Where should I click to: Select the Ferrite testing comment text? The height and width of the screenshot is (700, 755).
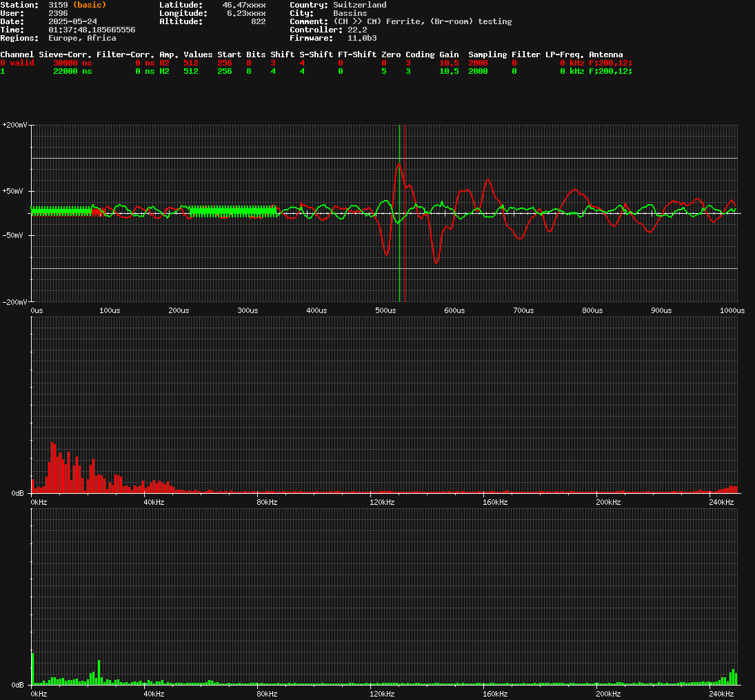[x=422, y=21]
